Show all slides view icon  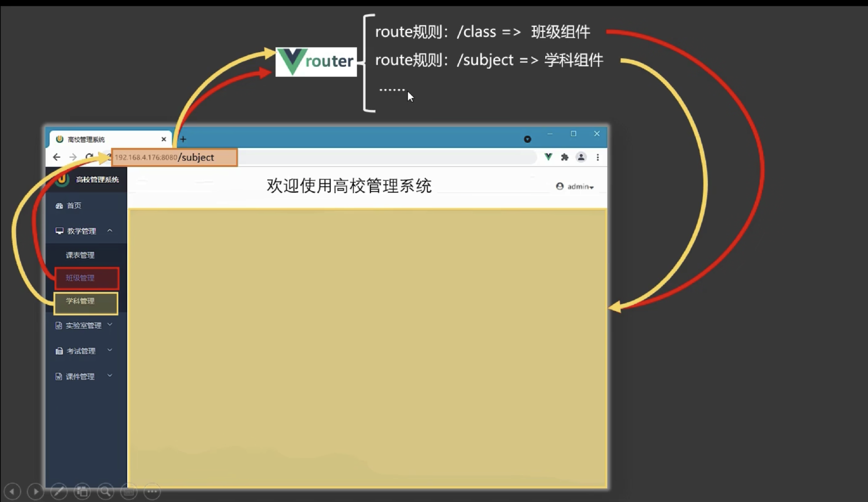tap(82, 491)
